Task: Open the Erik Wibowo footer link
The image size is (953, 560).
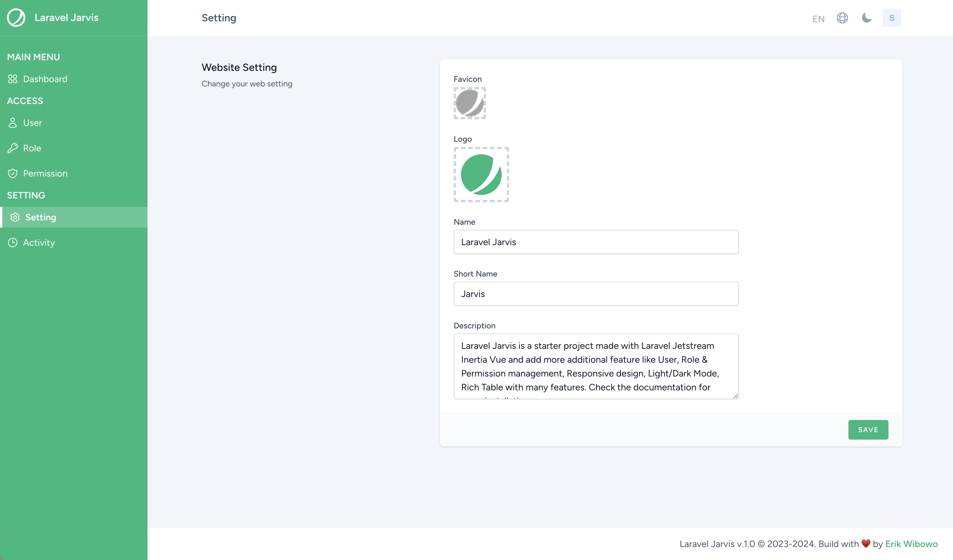Action: [911, 544]
